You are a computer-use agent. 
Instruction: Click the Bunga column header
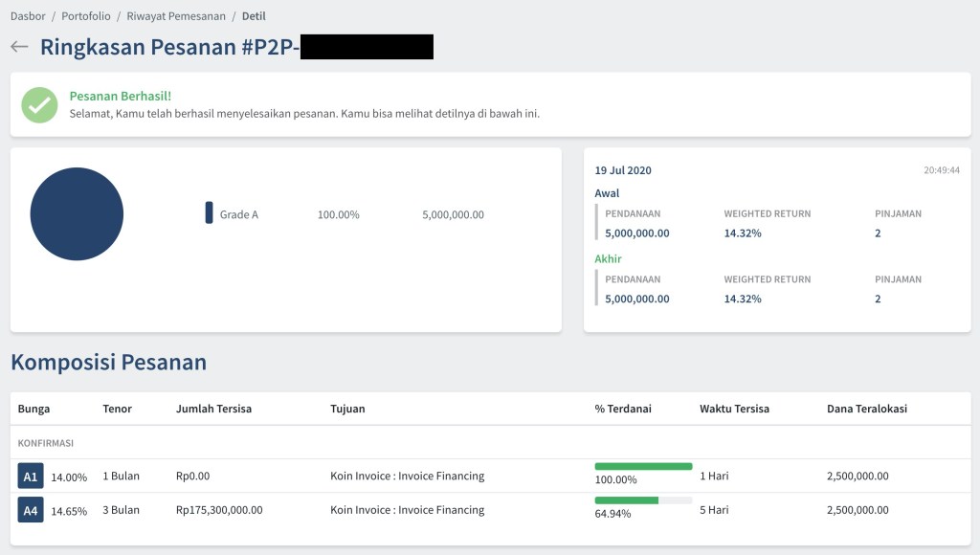pyautogui.click(x=33, y=409)
